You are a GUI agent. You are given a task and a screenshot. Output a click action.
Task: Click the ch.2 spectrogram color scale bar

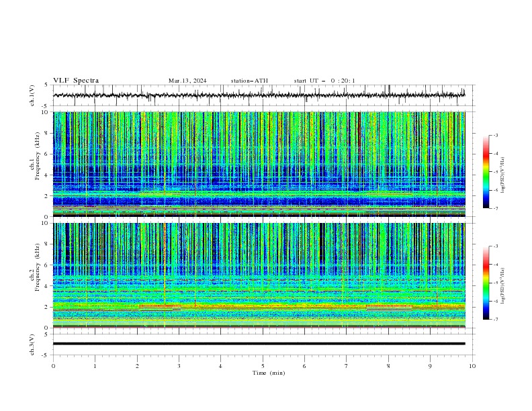(486, 283)
